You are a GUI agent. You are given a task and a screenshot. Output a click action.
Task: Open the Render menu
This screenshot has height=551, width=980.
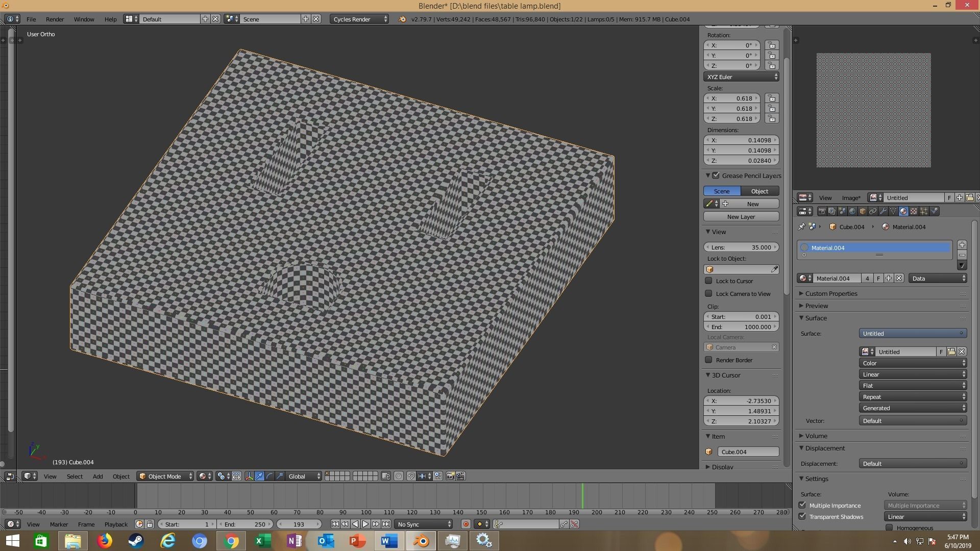[x=55, y=19]
